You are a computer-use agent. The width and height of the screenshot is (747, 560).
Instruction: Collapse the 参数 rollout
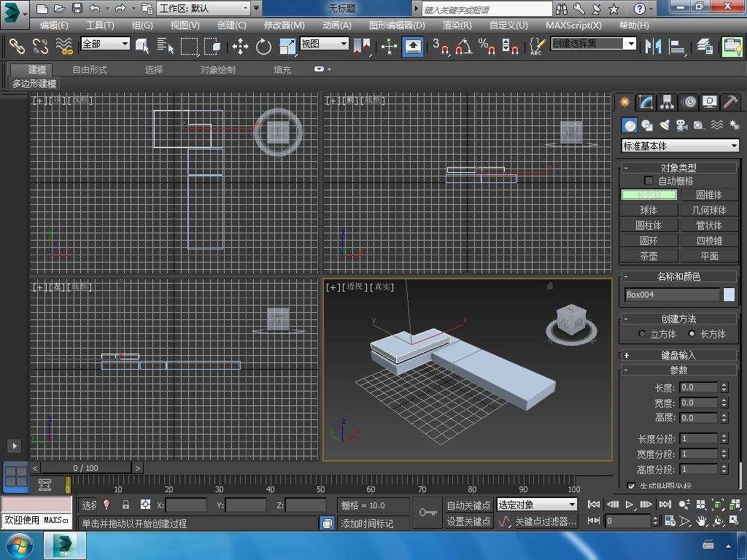pyautogui.click(x=678, y=370)
